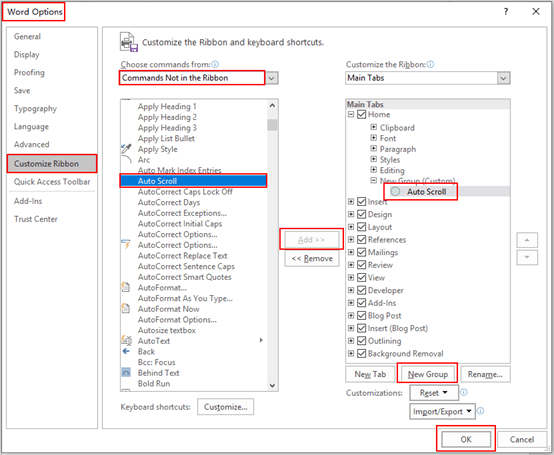This screenshot has height=455, width=554.
Task: Click the Add >> button
Action: click(311, 240)
